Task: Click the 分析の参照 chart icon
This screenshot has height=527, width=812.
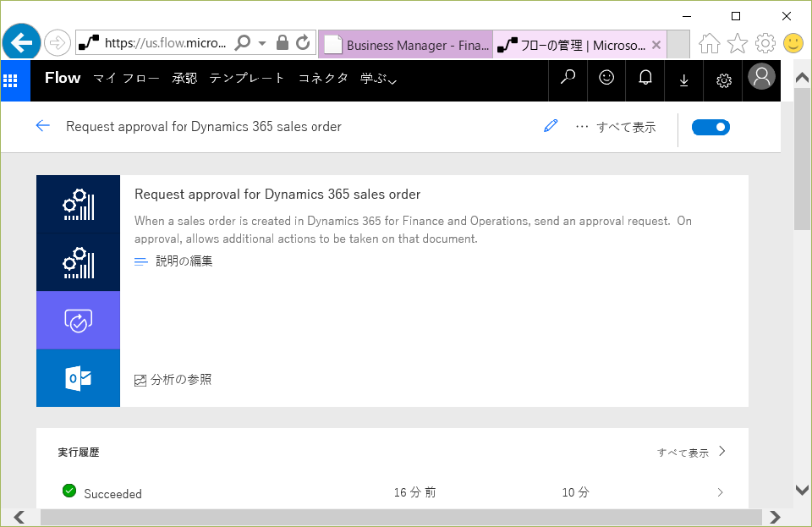Action: 140,381
